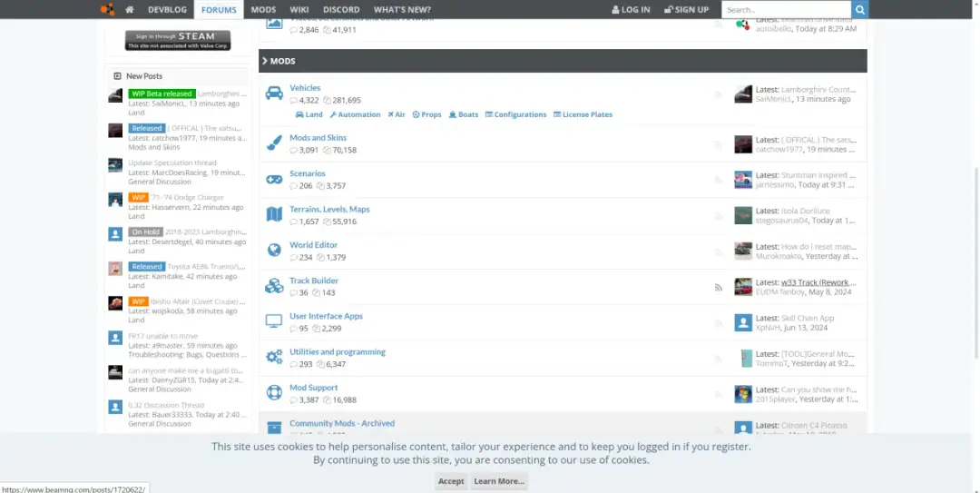Click the World Editor globe icon
980x493 pixels.
274,250
